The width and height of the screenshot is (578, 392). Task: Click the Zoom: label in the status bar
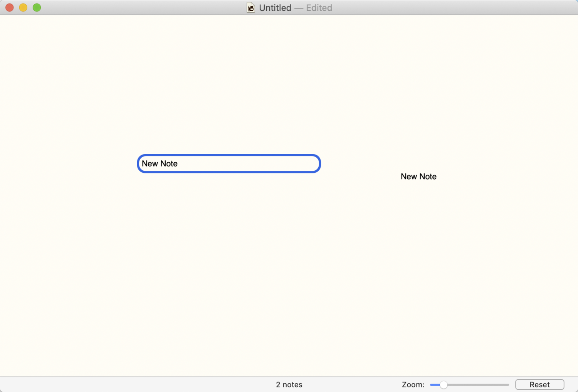click(413, 385)
